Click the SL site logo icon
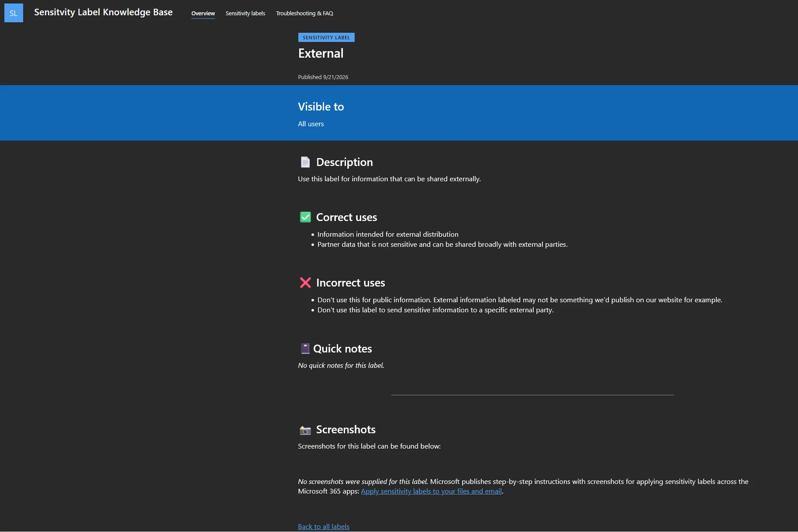Screen dimensions: 798x532 click(14, 13)
